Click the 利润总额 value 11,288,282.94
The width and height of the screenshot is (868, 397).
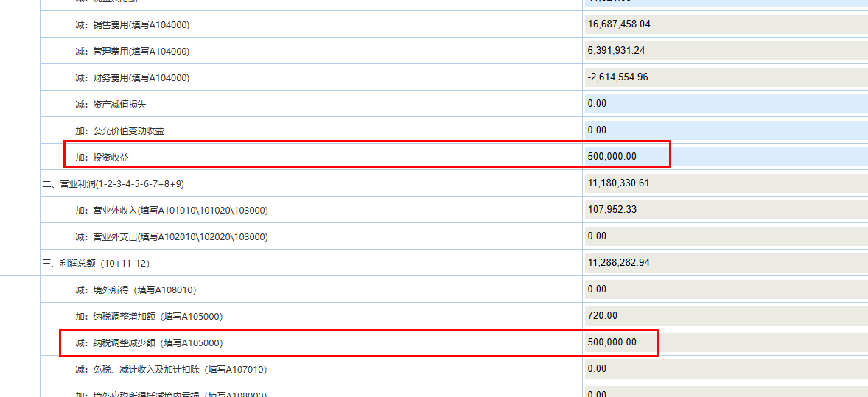pyautogui.click(x=726, y=263)
